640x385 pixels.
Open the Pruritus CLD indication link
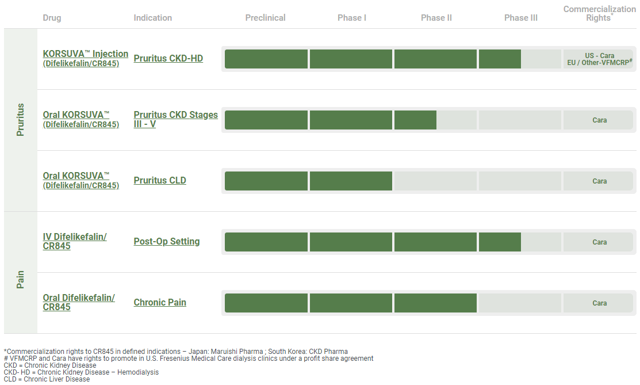[x=160, y=180]
